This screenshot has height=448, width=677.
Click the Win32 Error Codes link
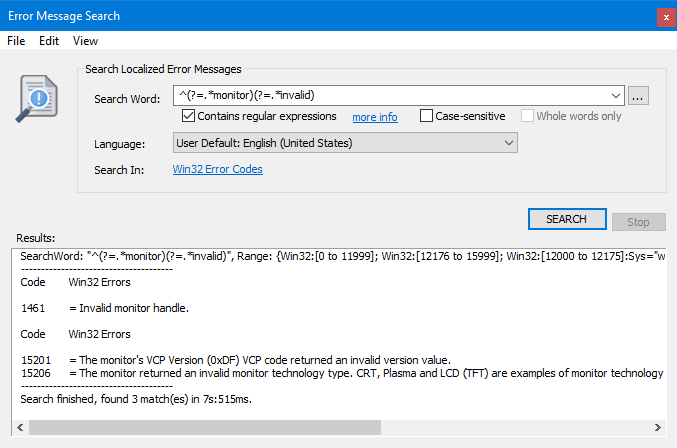tap(217, 170)
